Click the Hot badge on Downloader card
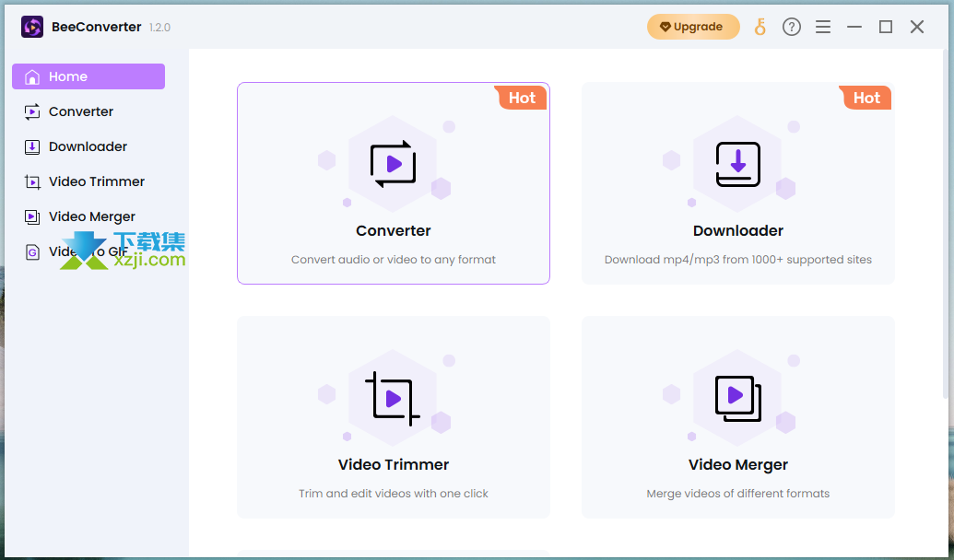This screenshot has width=954, height=560. pos(866,98)
